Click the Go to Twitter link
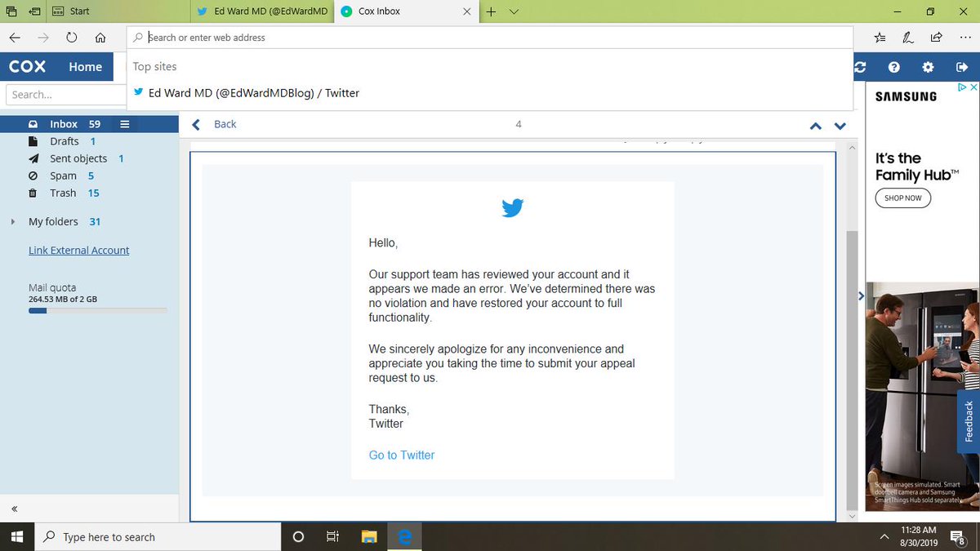Viewport: 980px width, 551px height. point(402,455)
